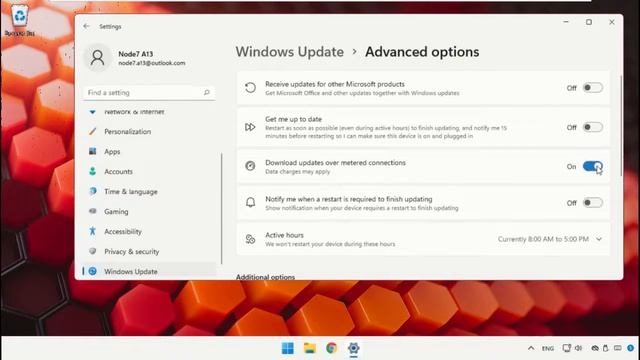Click the Privacy & security shield icon
Viewport: 640px width, 360px height.
click(x=93, y=251)
